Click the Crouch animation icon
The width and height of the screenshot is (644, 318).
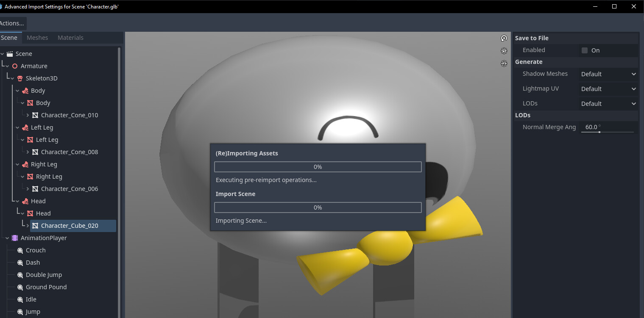tap(20, 250)
